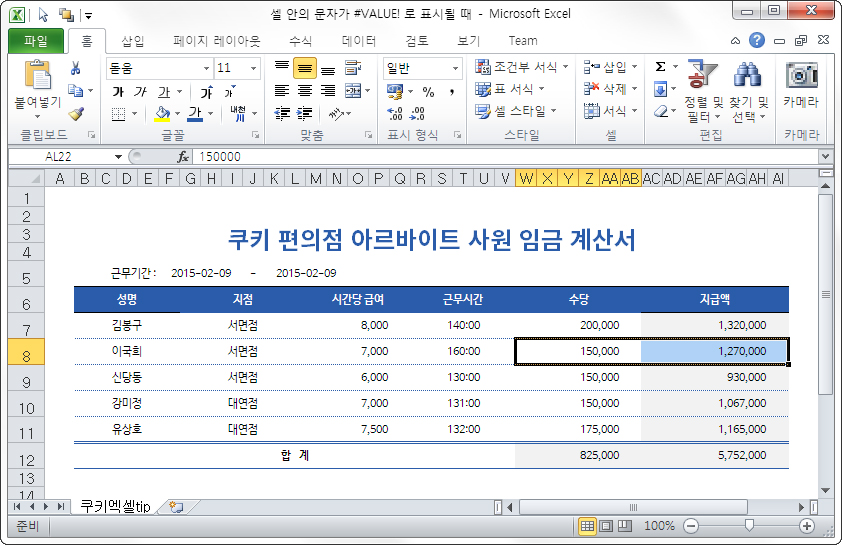Apply comma style
This screenshot has height=545, width=842.
(x=452, y=92)
